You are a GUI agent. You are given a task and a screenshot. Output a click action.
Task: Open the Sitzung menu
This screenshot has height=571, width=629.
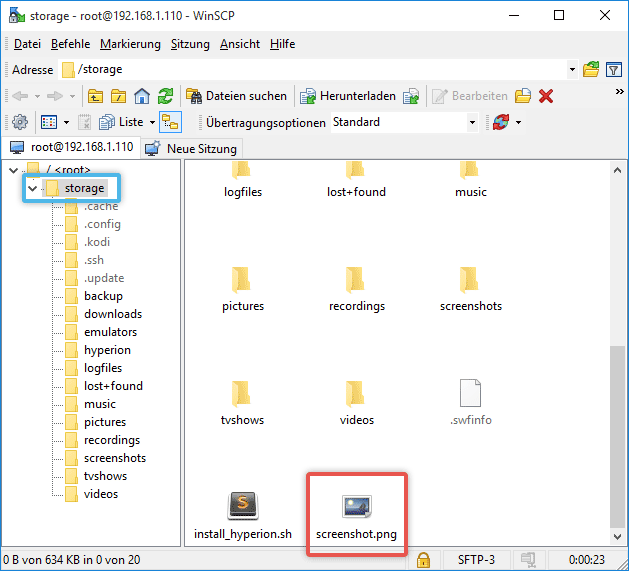[190, 44]
